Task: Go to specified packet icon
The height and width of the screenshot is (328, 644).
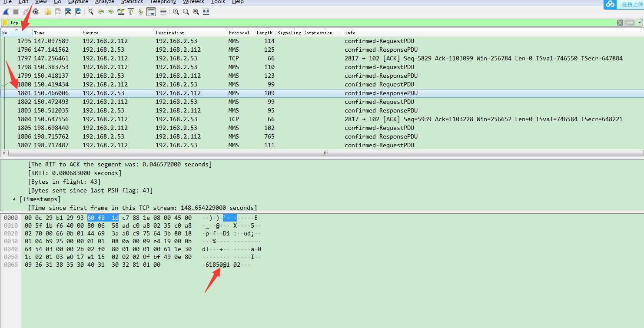Action: pyautogui.click(x=121, y=12)
